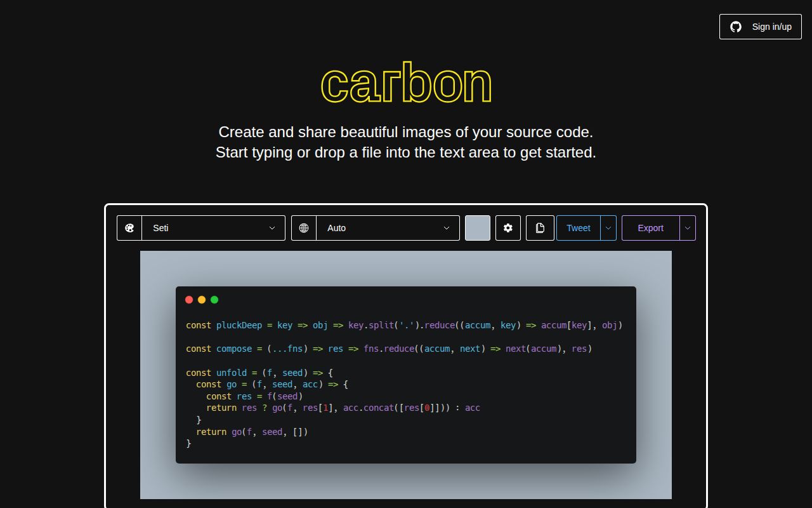Open the background color swatch picker

(x=477, y=227)
